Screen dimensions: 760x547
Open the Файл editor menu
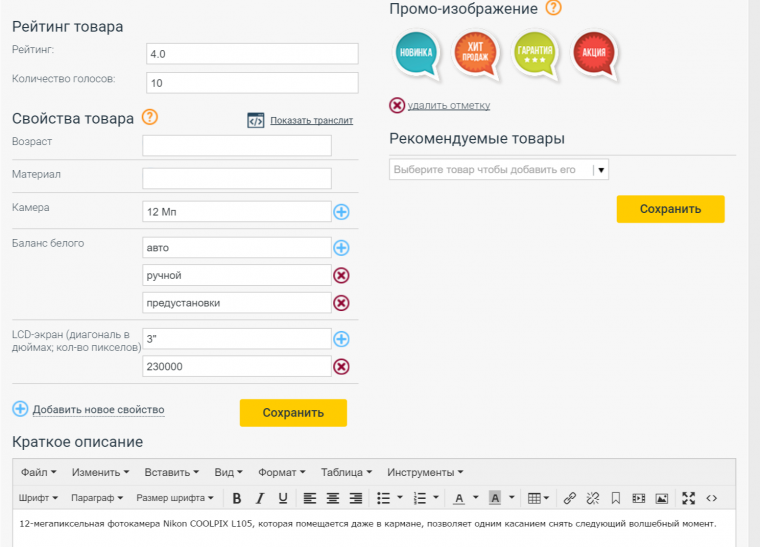[38, 472]
